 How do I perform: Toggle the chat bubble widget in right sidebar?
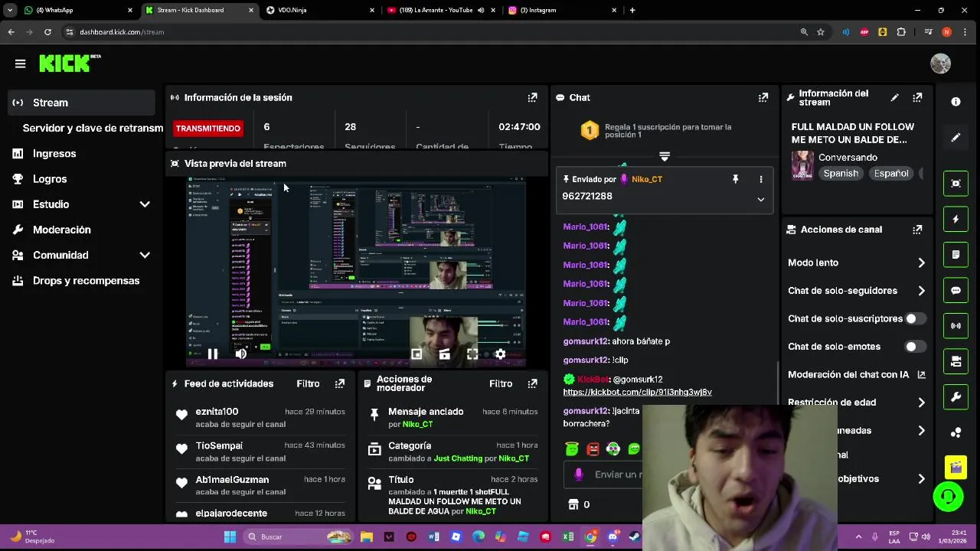[955, 290]
